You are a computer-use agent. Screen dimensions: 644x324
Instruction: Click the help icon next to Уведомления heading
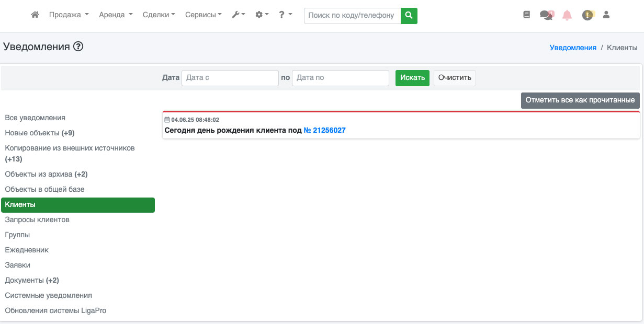pos(78,47)
